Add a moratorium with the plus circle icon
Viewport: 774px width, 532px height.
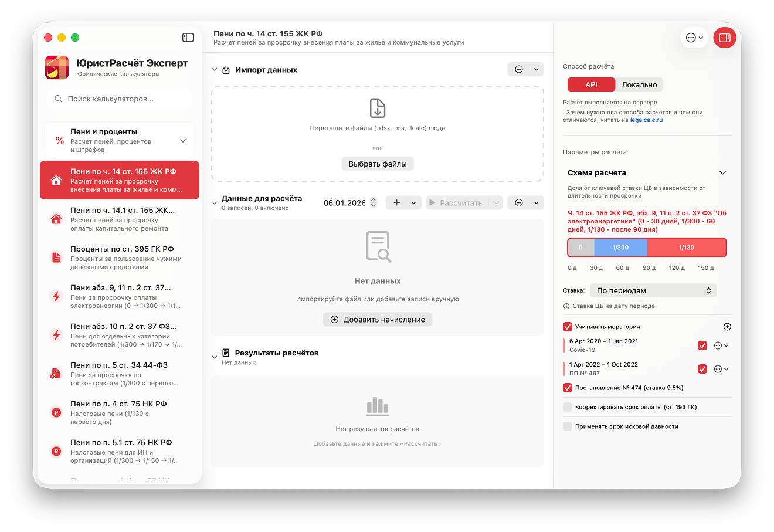click(727, 327)
